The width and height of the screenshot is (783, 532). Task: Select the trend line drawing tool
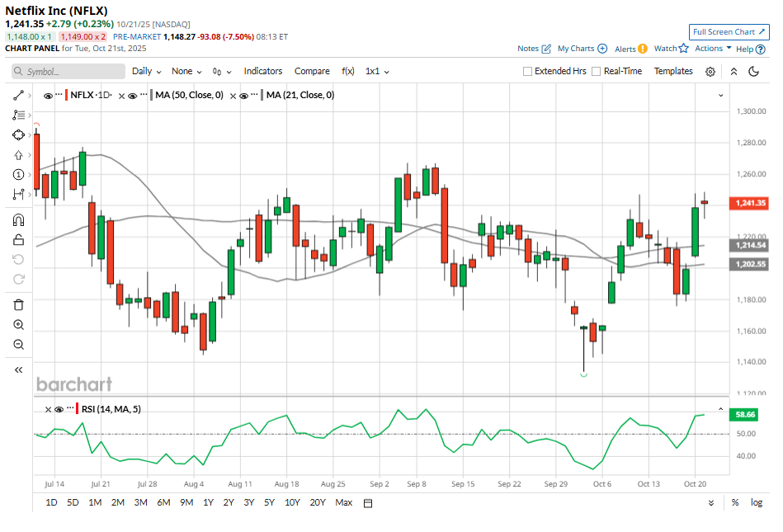pyautogui.click(x=18, y=96)
